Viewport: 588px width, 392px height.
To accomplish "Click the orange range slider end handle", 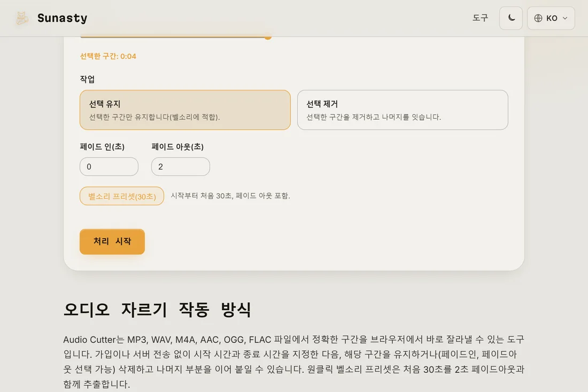I will pos(268,37).
